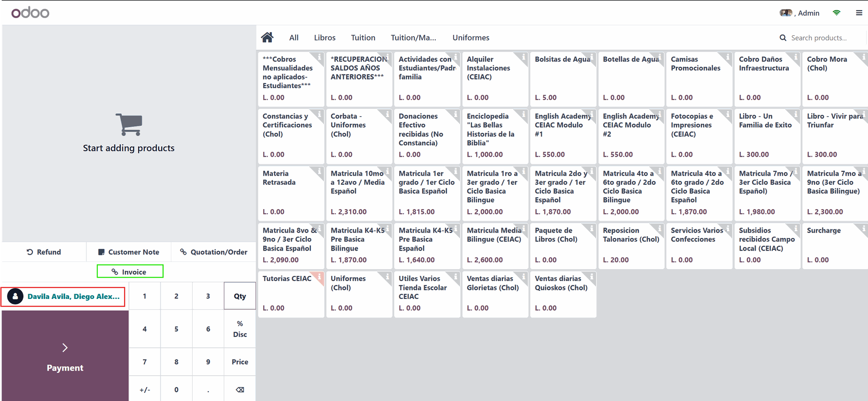The width and height of the screenshot is (868, 401).
Task: Click the Refund button
Action: pyautogui.click(x=44, y=252)
